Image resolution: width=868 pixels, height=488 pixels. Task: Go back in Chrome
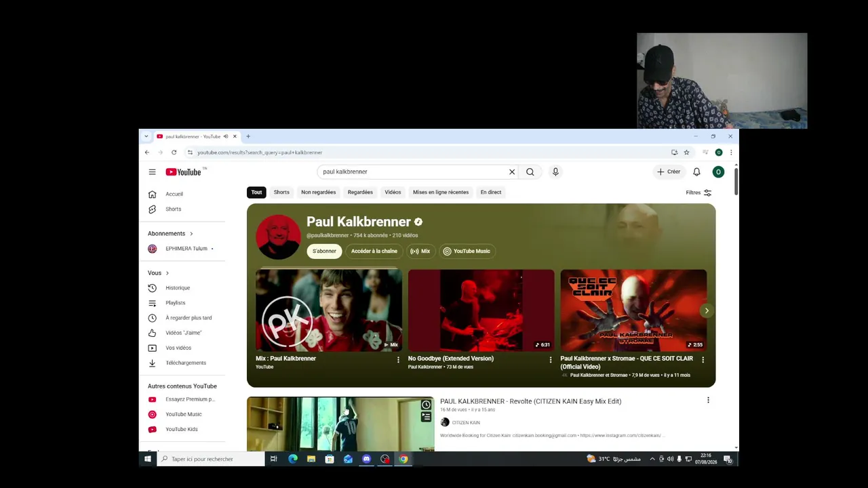pyautogui.click(x=147, y=152)
